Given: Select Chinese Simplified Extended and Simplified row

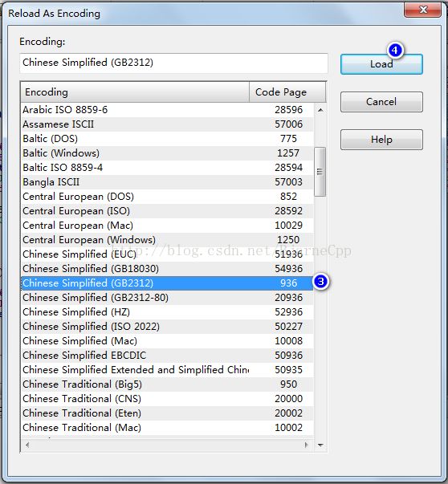Looking at the screenshot, I should (167, 370).
